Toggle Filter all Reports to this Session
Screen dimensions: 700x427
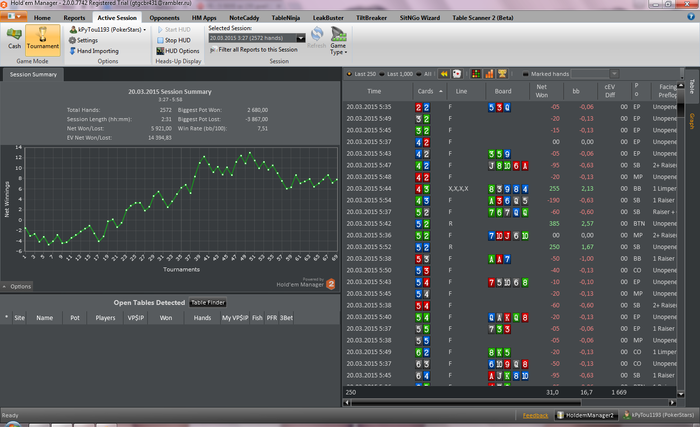tap(254, 50)
